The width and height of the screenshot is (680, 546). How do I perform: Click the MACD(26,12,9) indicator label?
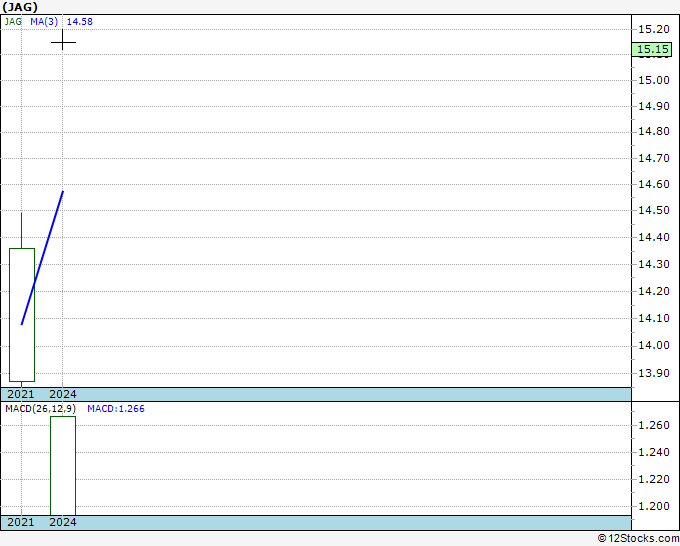pyautogui.click(x=40, y=409)
